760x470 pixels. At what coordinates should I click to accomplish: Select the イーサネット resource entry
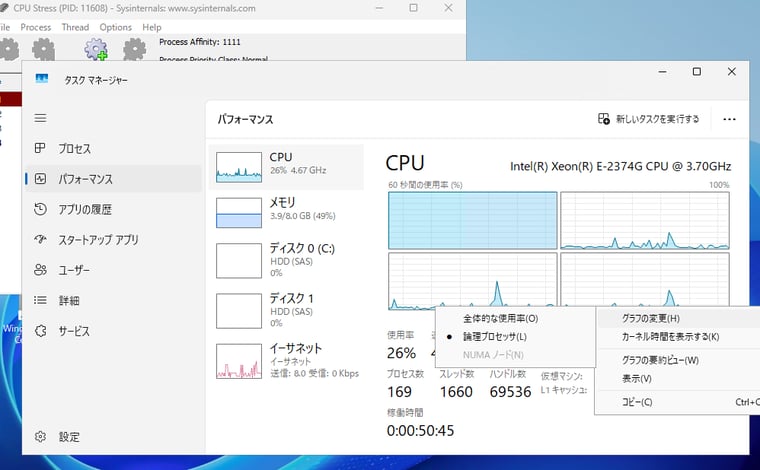click(286, 360)
